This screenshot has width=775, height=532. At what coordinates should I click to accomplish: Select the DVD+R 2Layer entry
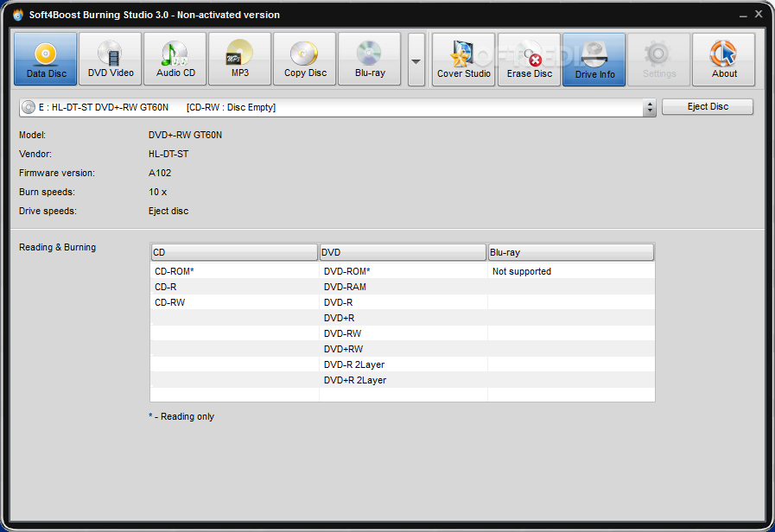coord(355,380)
